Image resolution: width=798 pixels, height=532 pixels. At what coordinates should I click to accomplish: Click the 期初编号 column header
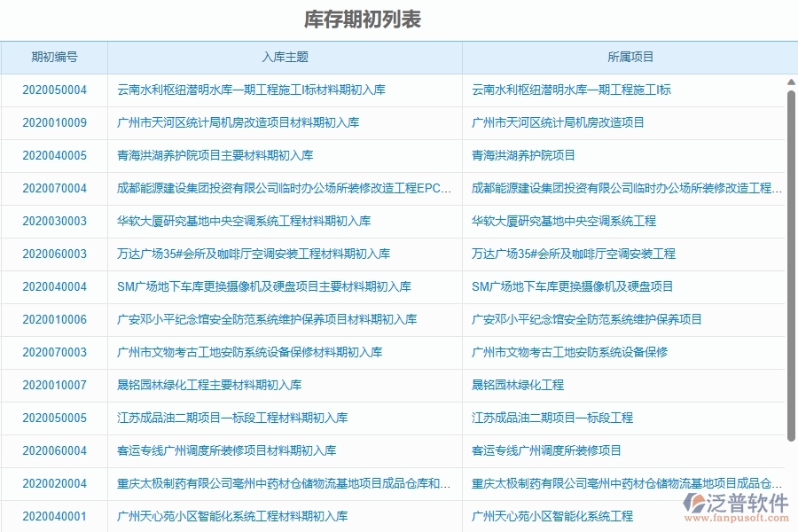click(x=53, y=57)
